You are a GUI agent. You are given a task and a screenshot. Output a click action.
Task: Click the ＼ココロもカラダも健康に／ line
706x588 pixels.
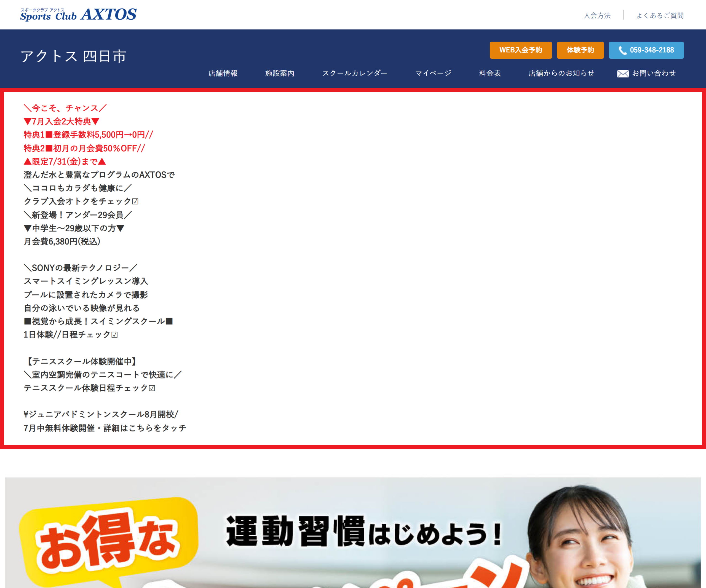click(78, 188)
